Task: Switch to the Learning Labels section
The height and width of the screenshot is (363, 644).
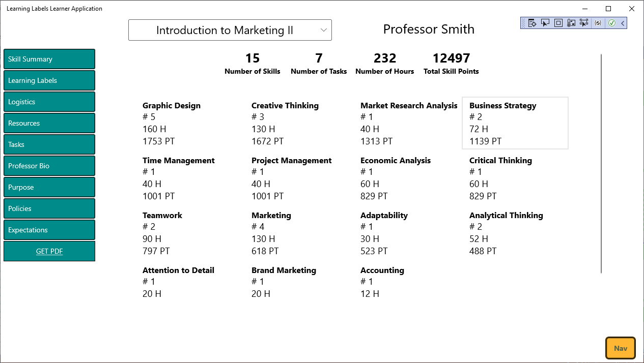Action: (49, 80)
